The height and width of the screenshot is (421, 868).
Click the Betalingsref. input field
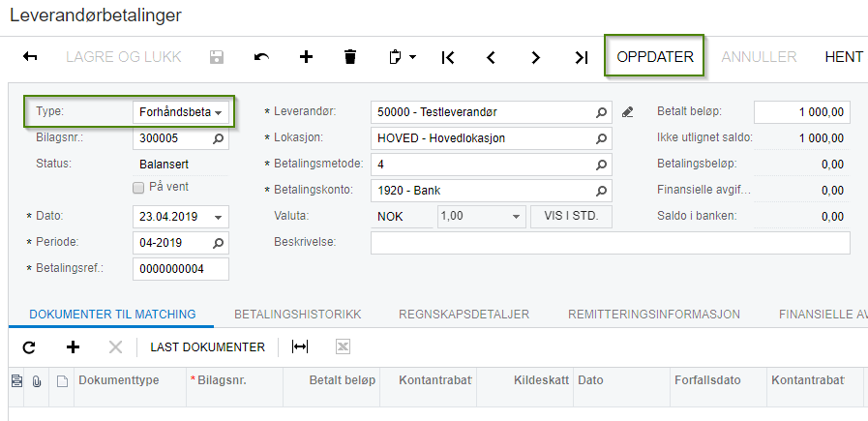181,269
